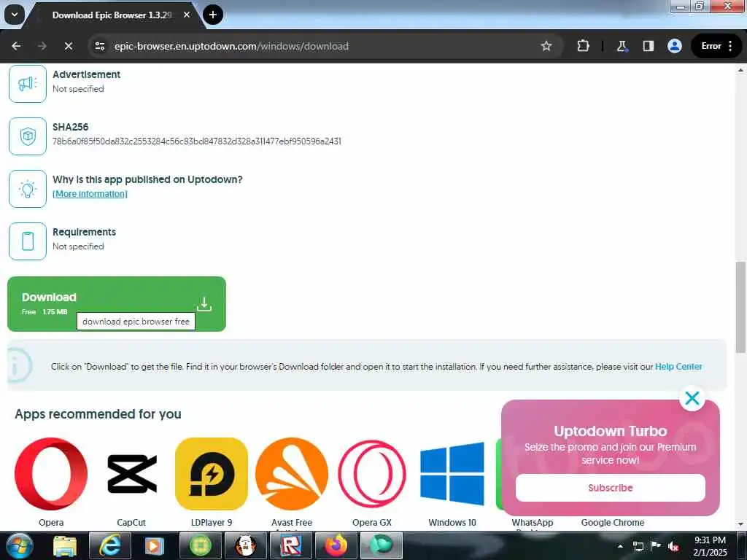The height and width of the screenshot is (560, 747).
Task: Click the Requirements phone icon
Action: click(28, 241)
